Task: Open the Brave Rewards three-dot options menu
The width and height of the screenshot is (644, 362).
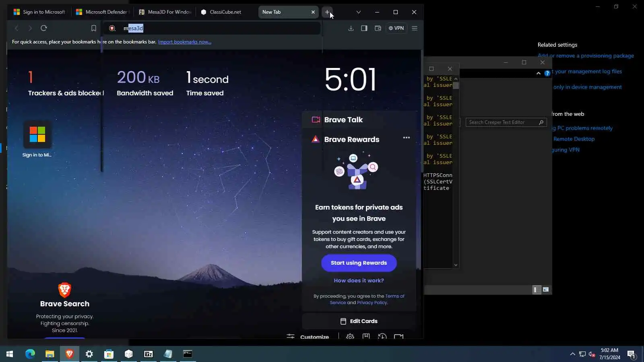Action: click(x=407, y=138)
